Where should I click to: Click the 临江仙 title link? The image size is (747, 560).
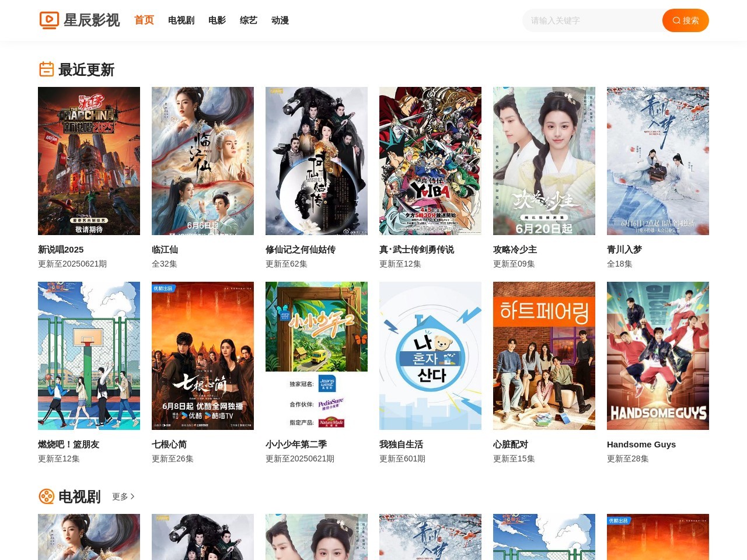click(165, 249)
